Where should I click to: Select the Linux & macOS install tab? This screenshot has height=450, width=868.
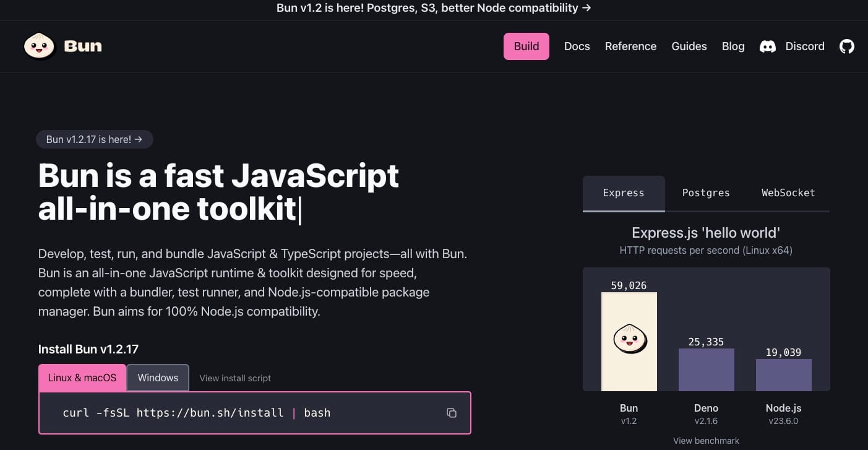82,378
